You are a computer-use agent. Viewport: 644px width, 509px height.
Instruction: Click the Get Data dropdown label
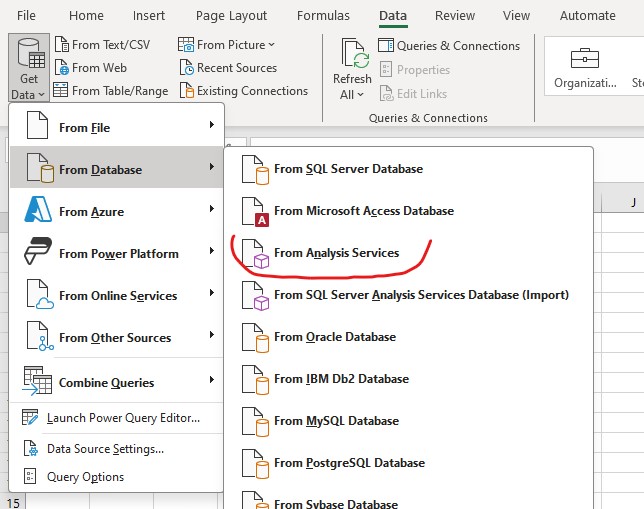28,87
